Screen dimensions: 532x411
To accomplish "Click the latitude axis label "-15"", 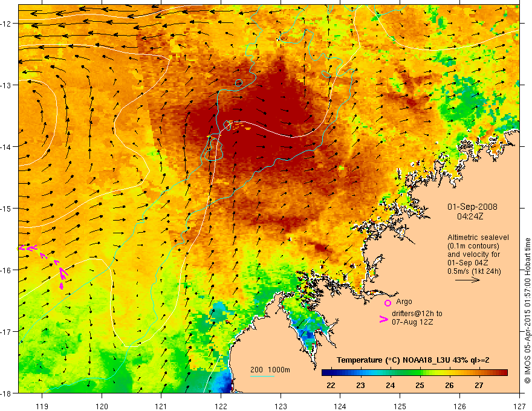I will point(6,209).
